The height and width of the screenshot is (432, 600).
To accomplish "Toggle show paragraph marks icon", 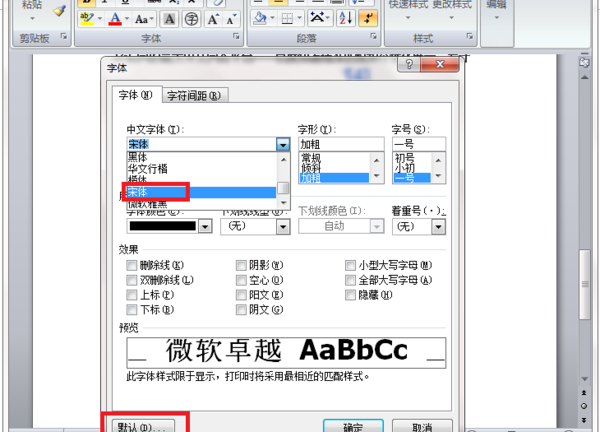I will (368, 18).
